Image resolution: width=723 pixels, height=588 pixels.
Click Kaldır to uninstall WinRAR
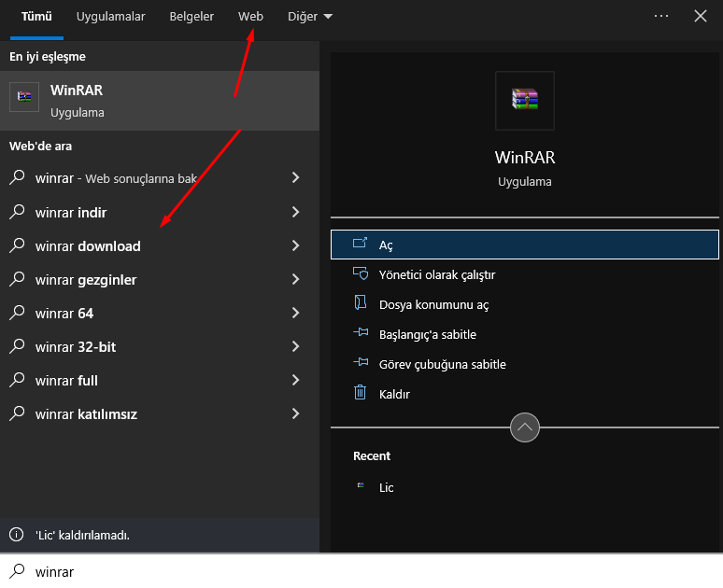[x=525, y=395]
